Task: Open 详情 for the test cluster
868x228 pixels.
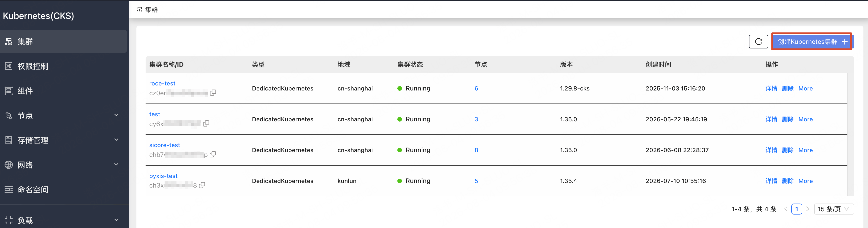Action: click(x=771, y=119)
